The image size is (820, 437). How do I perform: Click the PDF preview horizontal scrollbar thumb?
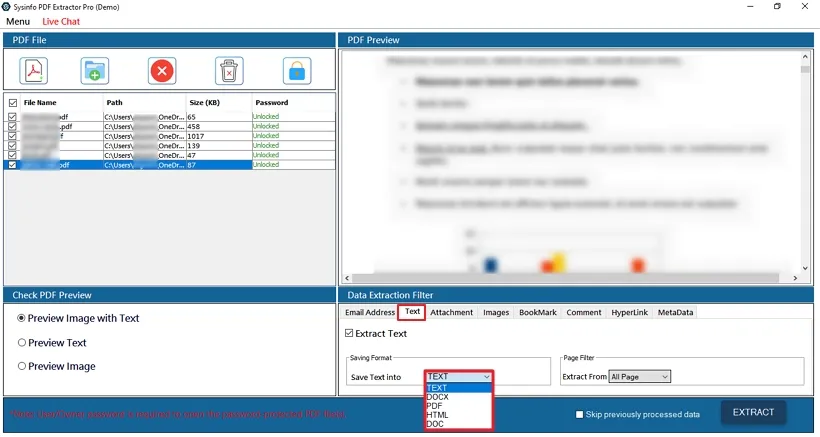(566, 278)
